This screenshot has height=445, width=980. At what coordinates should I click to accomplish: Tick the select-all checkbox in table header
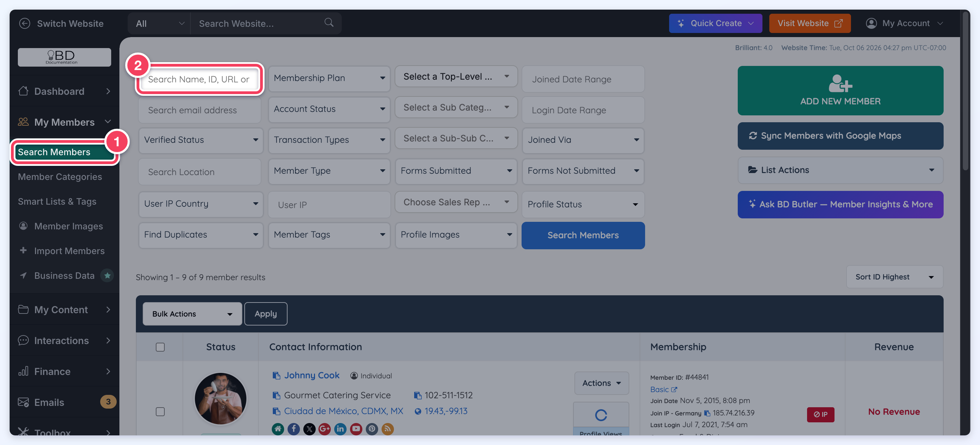click(160, 347)
